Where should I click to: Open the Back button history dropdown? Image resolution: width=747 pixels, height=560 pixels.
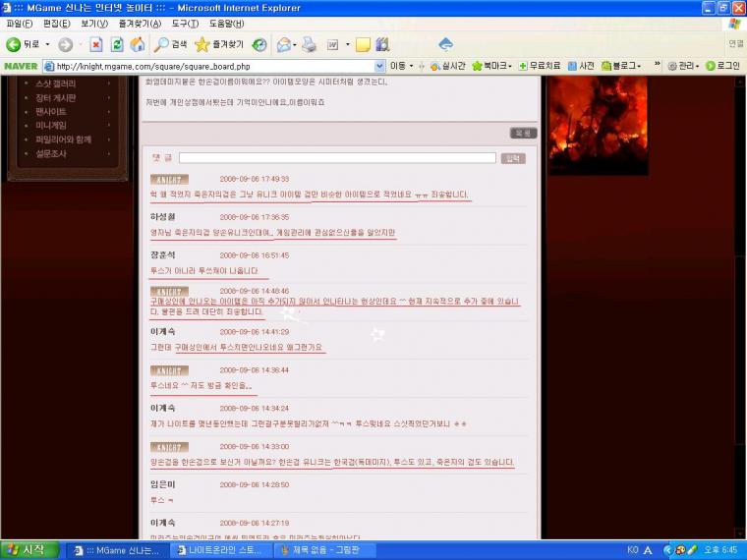[x=47, y=44]
